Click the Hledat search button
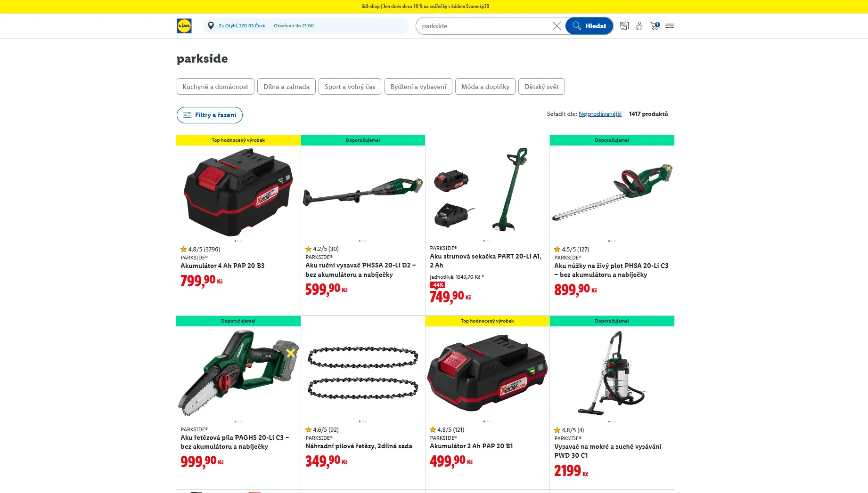The image size is (868, 493). 589,26
